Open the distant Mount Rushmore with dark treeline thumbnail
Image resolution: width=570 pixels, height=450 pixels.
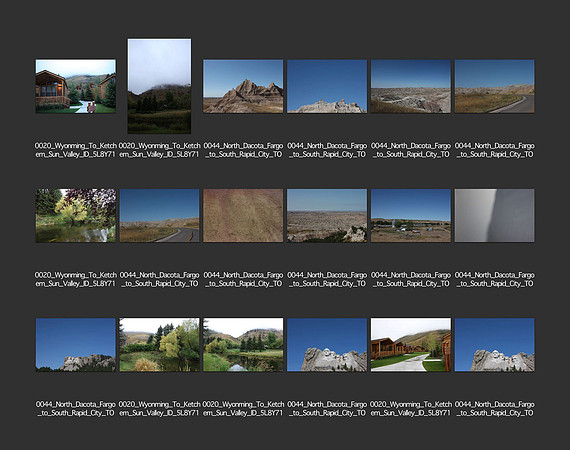click(76, 345)
